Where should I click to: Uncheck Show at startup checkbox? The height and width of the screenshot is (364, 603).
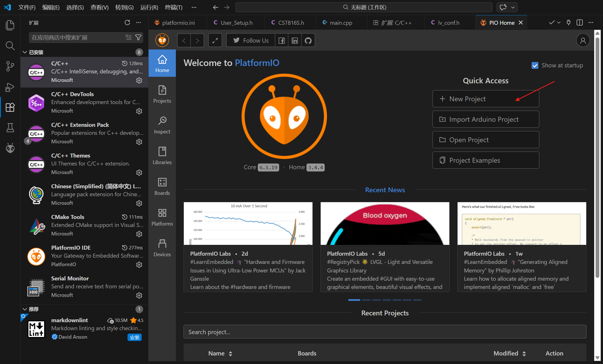535,65
